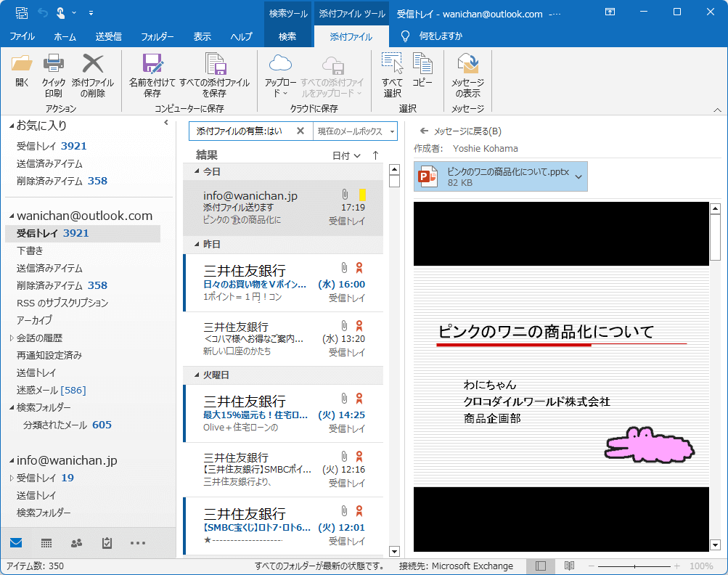Screen dimensions: 728x575
Task: Customize quick access toolbar dropdown
Action: [x=91, y=13]
